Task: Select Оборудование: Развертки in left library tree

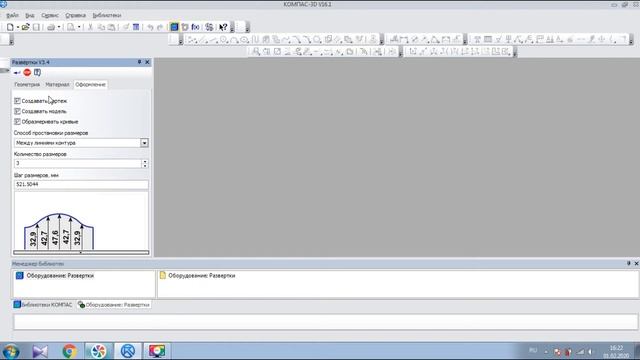Action: click(x=60, y=276)
